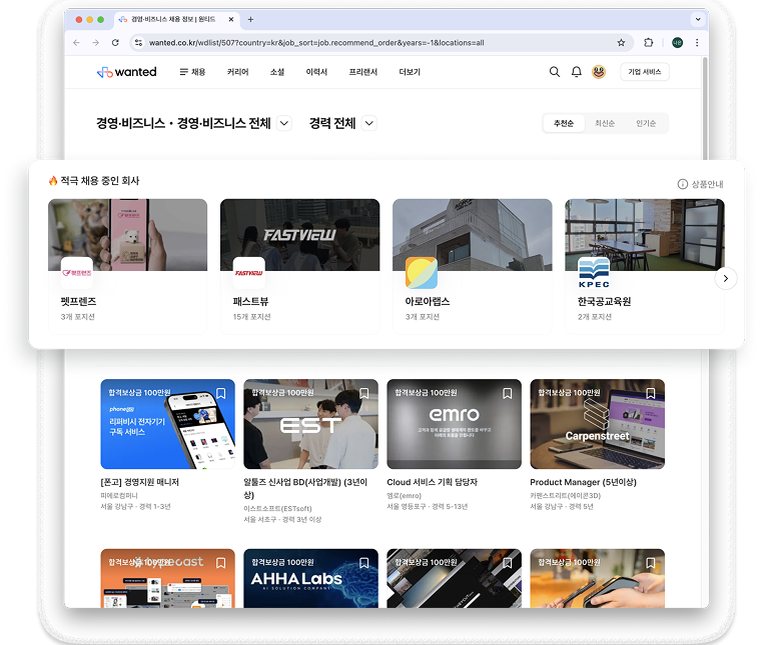Open Product Manager (5년이상) job title
760x645 pixels.
click(583, 482)
